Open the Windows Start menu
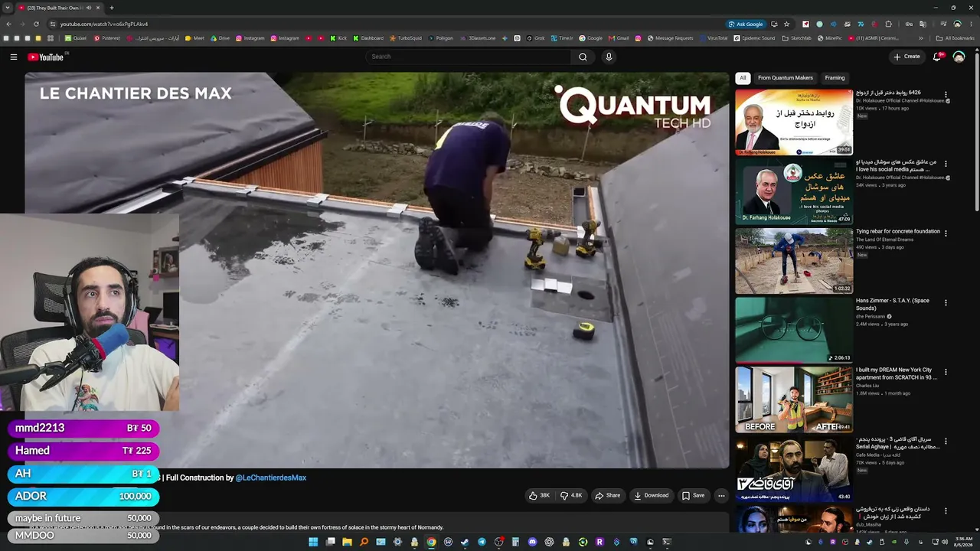The width and height of the screenshot is (980, 551). [313, 542]
